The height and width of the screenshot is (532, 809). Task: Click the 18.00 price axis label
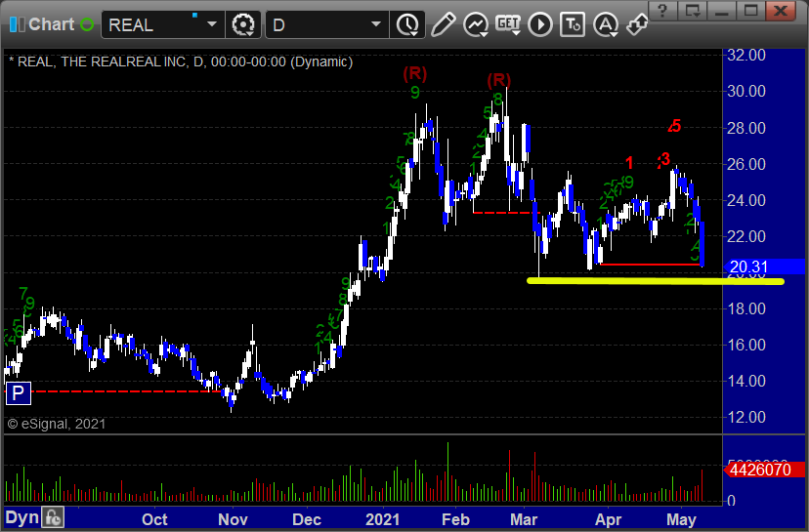click(746, 308)
